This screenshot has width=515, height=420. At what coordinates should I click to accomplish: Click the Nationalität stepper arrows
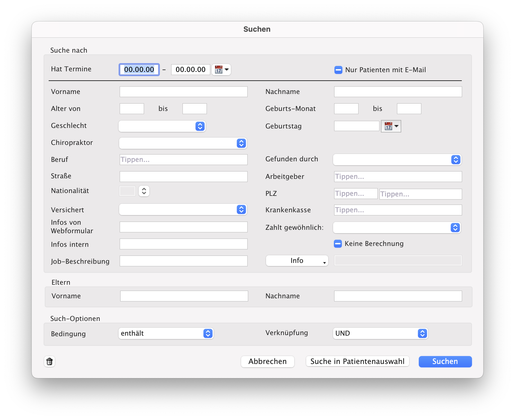pos(144,191)
